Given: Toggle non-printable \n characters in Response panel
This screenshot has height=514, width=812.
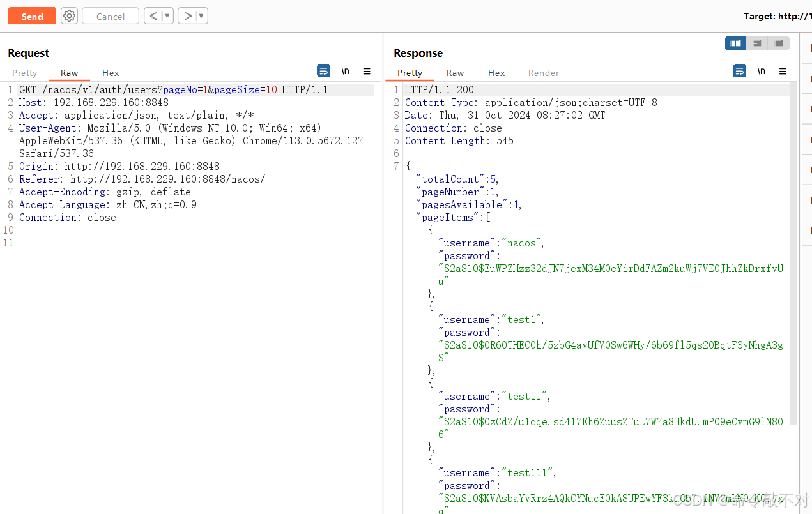Looking at the screenshot, I should [761, 71].
